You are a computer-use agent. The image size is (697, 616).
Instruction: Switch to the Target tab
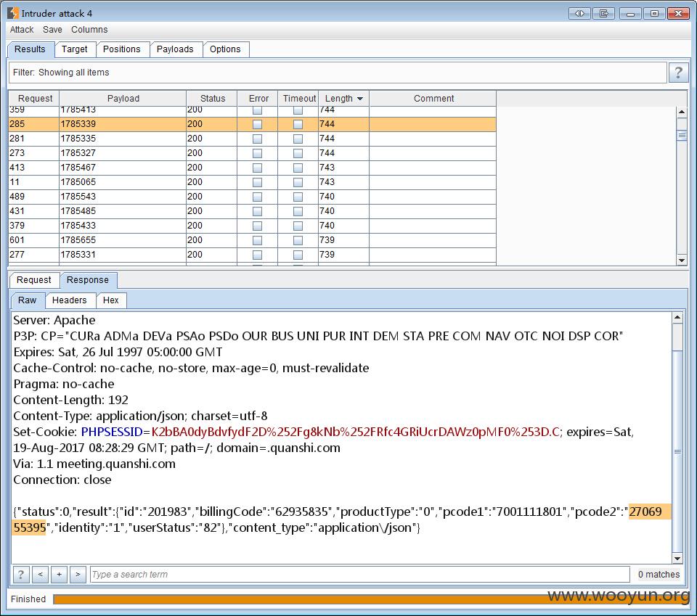click(x=75, y=49)
